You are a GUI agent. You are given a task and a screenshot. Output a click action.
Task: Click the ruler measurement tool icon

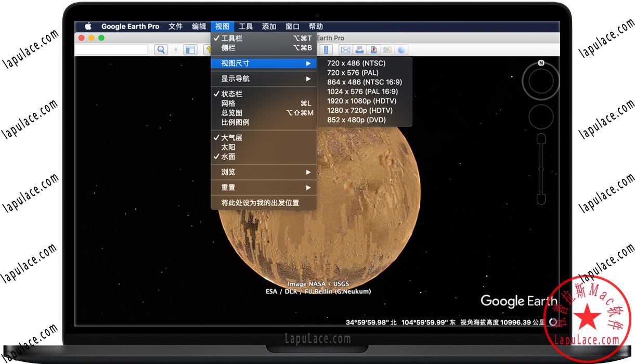(x=326, y=50)
